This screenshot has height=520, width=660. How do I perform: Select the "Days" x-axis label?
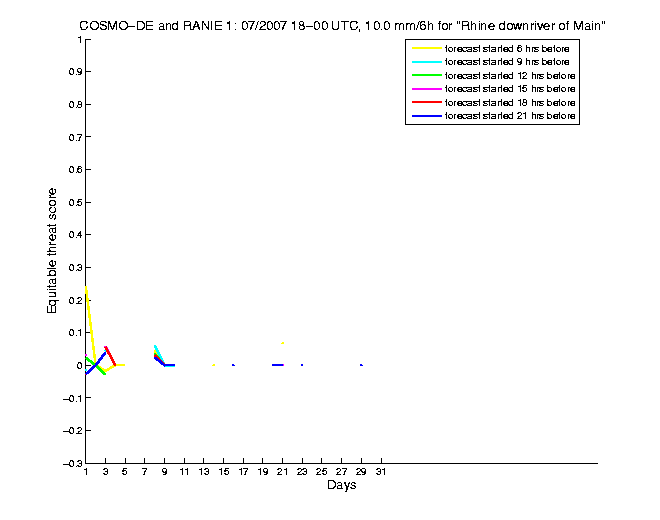coord(341,485)
